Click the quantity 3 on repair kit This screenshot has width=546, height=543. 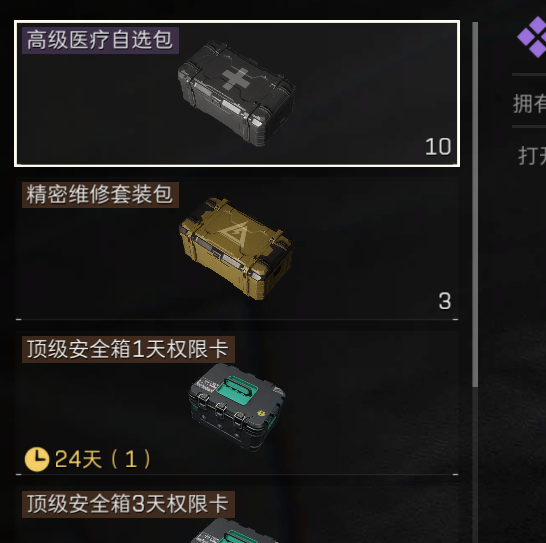click(445, 301)
